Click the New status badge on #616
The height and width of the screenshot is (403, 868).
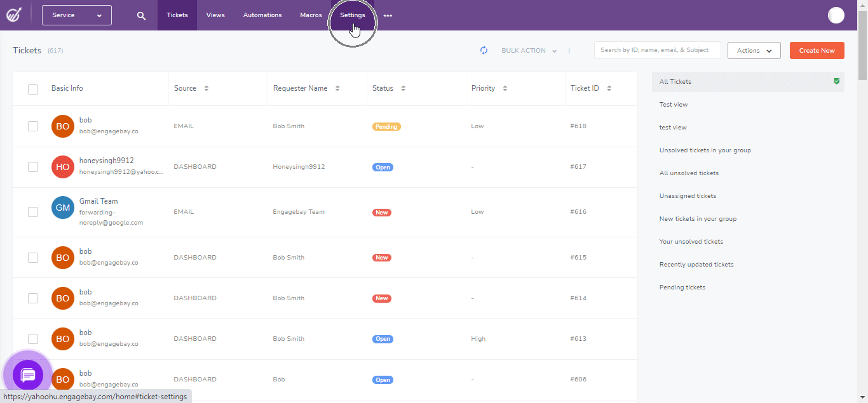click(382, 212)
